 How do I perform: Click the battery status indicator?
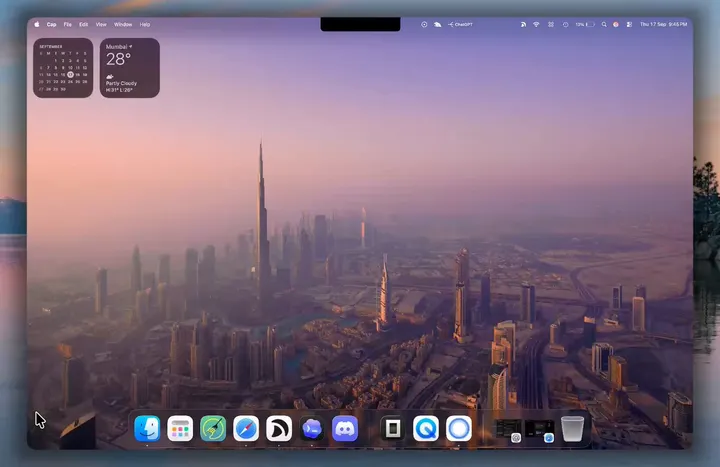click(585, 24)
